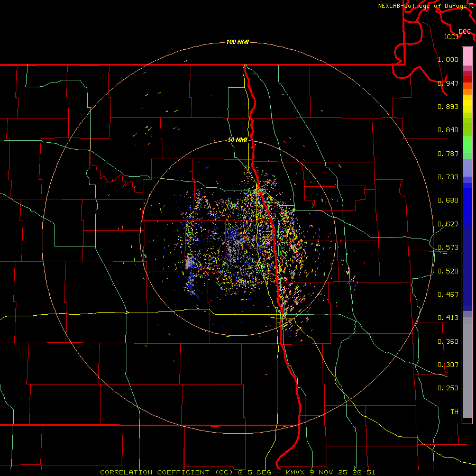Click the 0.733 legend value
Viewport: 476px width, 476px height.
tap(448, 177)
